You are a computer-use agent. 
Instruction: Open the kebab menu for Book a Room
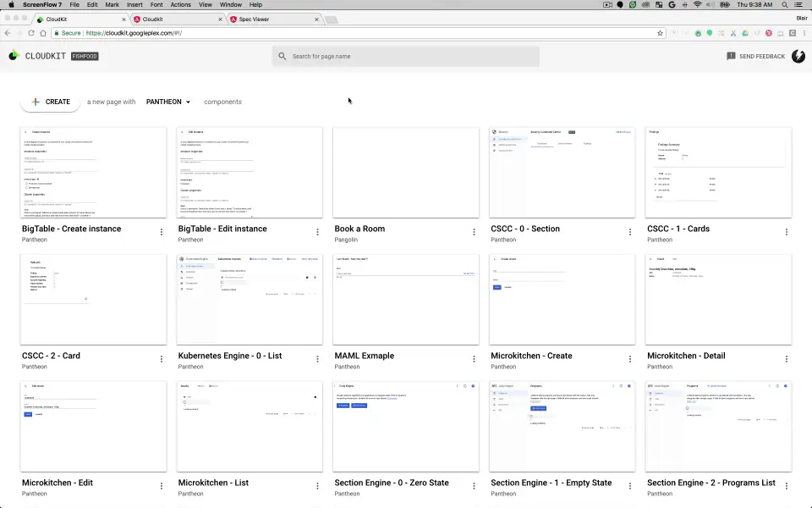click(474, 232)
